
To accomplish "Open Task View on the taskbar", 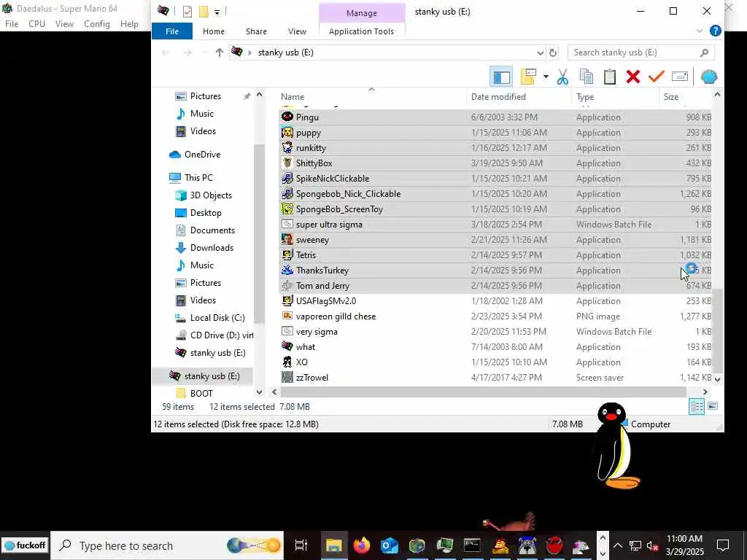I will [301, 545].
